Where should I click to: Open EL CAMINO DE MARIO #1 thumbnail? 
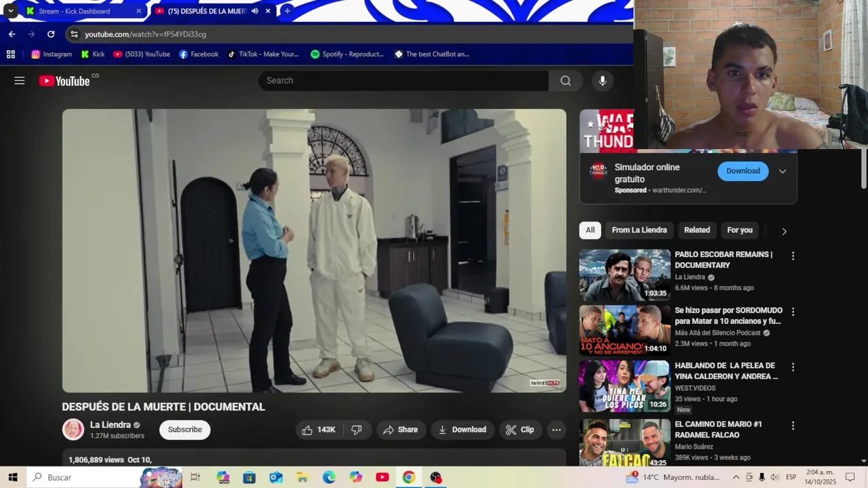625,443
